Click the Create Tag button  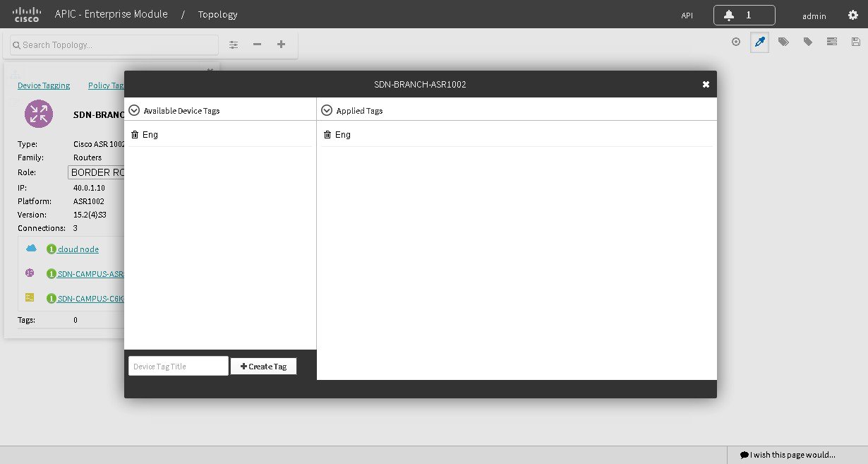pos(263,367)
